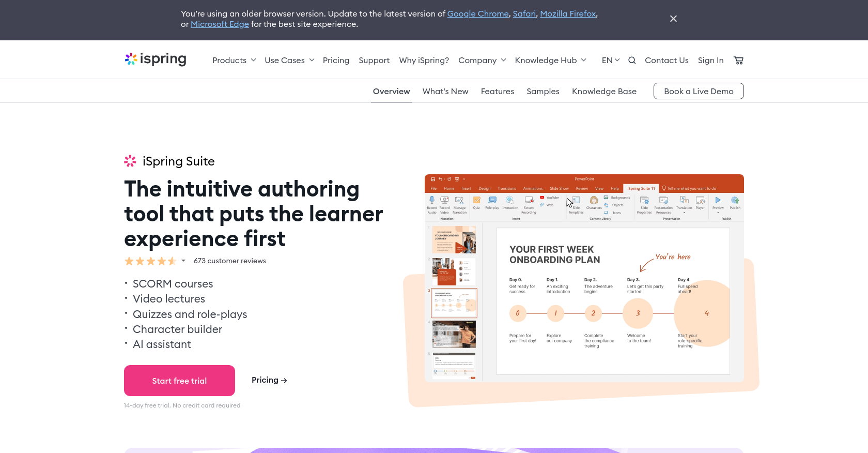This screenshot has width=868, height=453.
Task: Click the SCORM courses bullet item
Action: pos(173,284)
